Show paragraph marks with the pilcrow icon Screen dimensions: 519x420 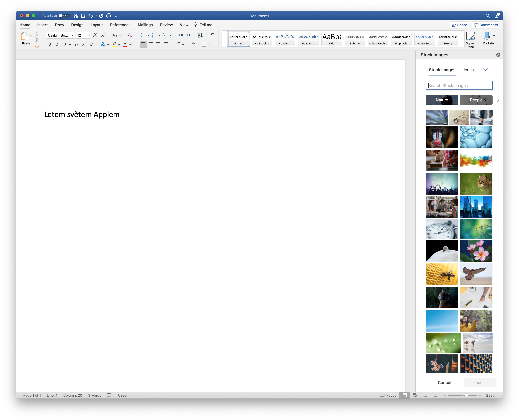[212, 35]
